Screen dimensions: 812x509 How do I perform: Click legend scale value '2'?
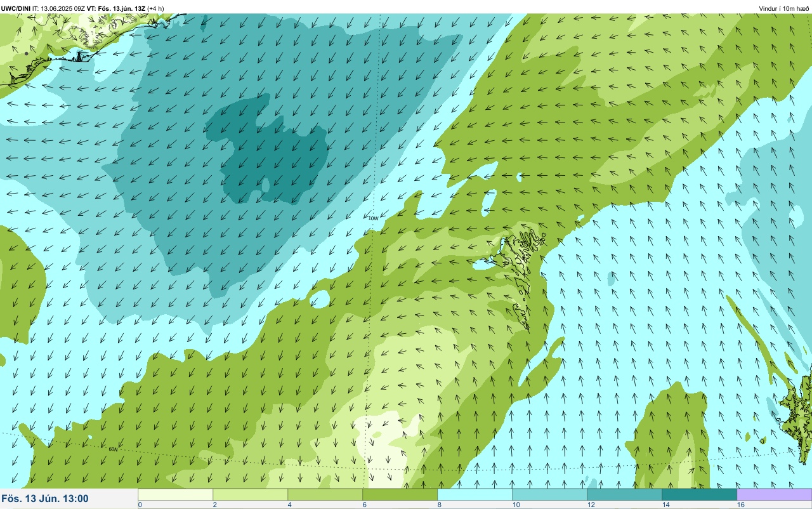click(215, 505)
